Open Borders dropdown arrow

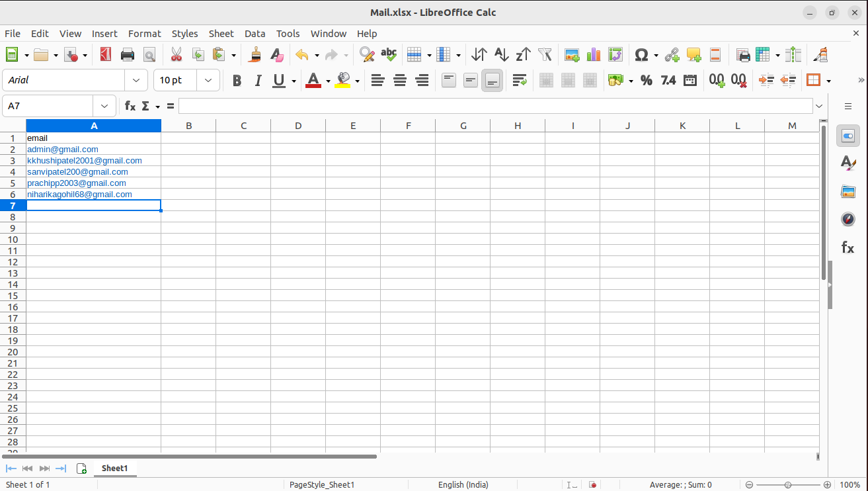click(x=828, y=81)
